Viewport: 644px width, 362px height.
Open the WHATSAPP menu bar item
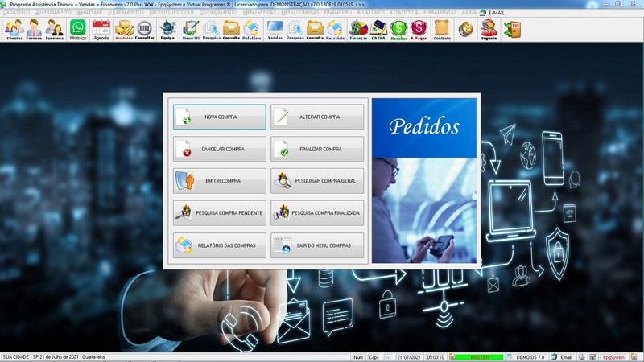pyautogui.click(x=89, y=13)
